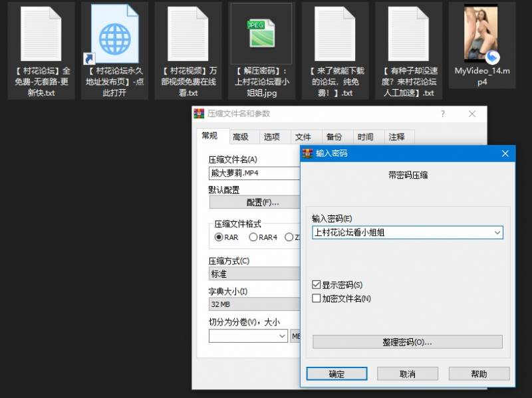Enable the 加密文件名 checkbox
This screenshot has width=532, height=398.
(x=316, y=297)
